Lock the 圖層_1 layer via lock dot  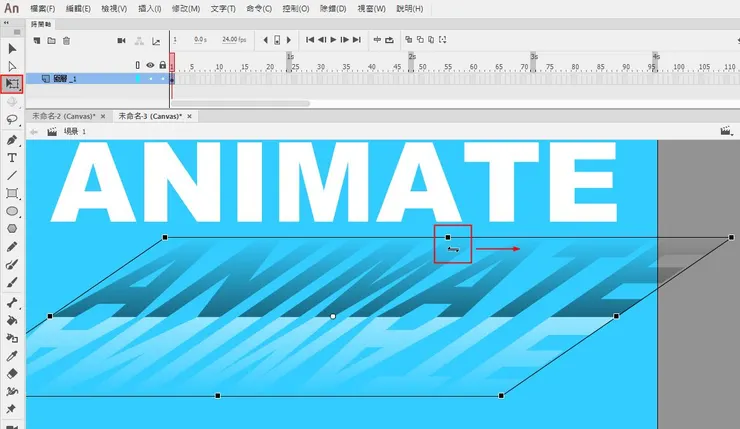pos(163,79)
